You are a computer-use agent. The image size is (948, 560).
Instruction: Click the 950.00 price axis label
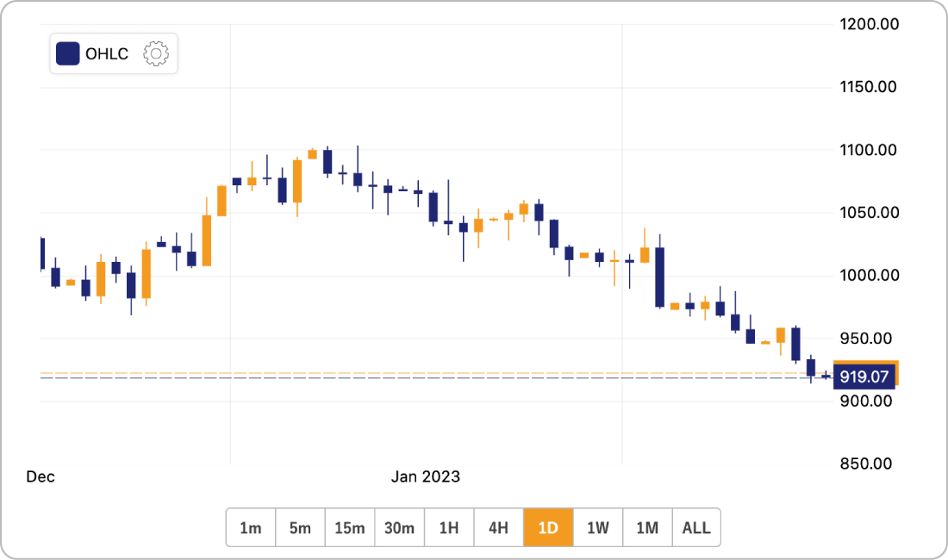click(x=866, y=339)
